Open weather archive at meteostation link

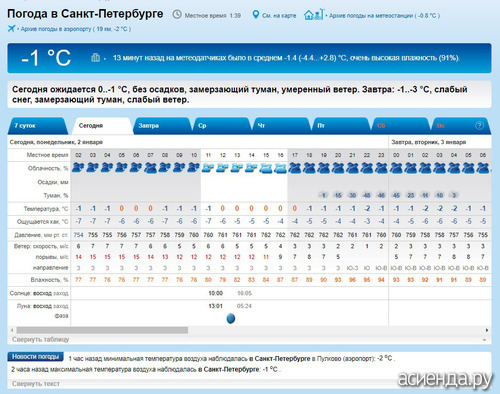tap(384, 15)
